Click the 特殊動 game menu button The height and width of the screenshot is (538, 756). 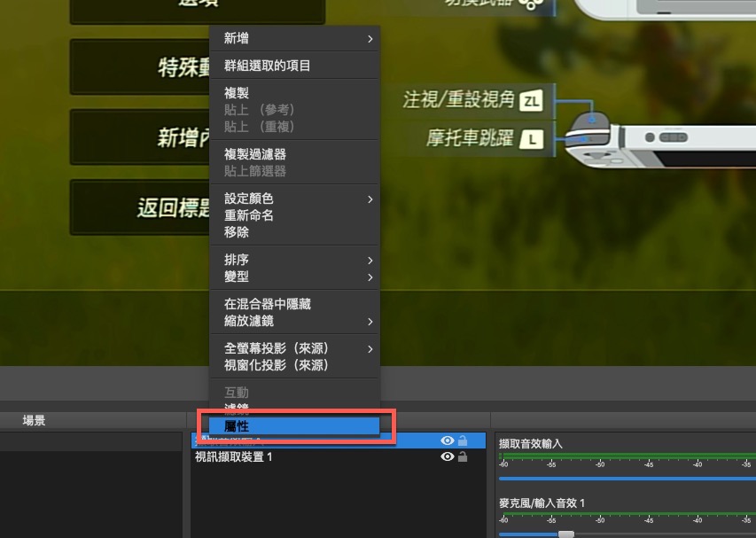(140, 67)
